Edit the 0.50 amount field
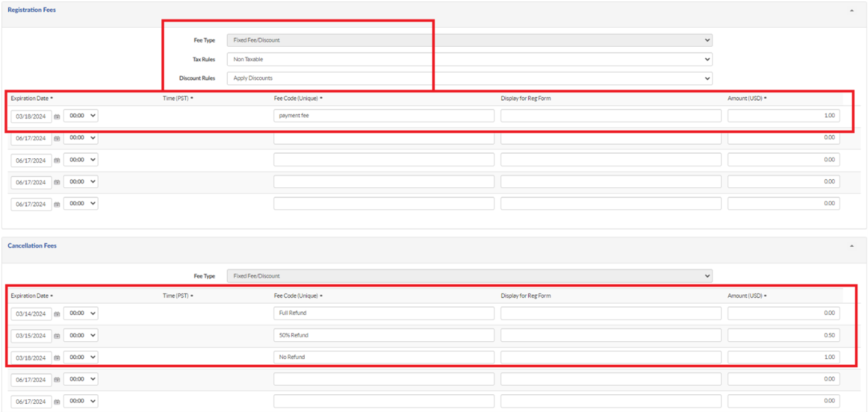This screenshot has height=412, width=868. [x=783, y=335]
